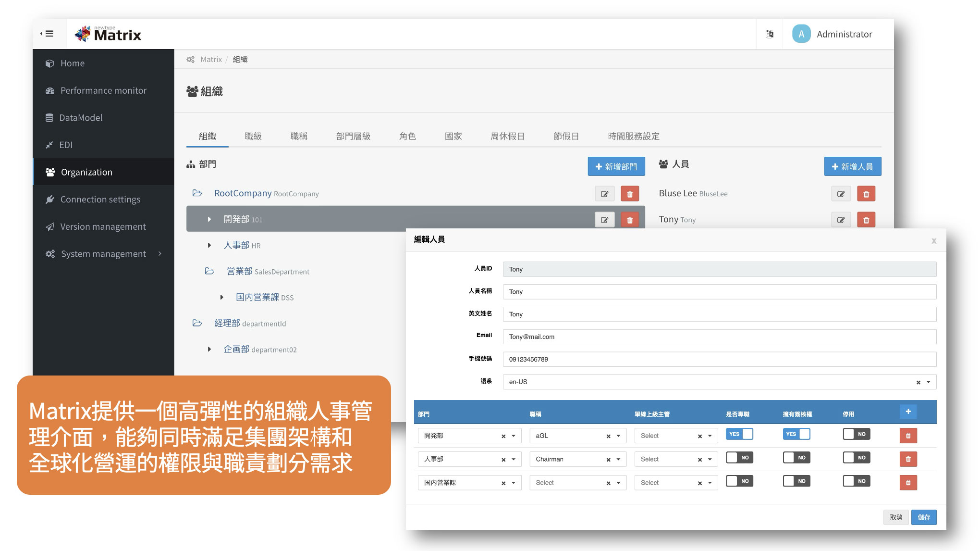
Task: Clear the en-US language selection
Action: click(918, 382)
